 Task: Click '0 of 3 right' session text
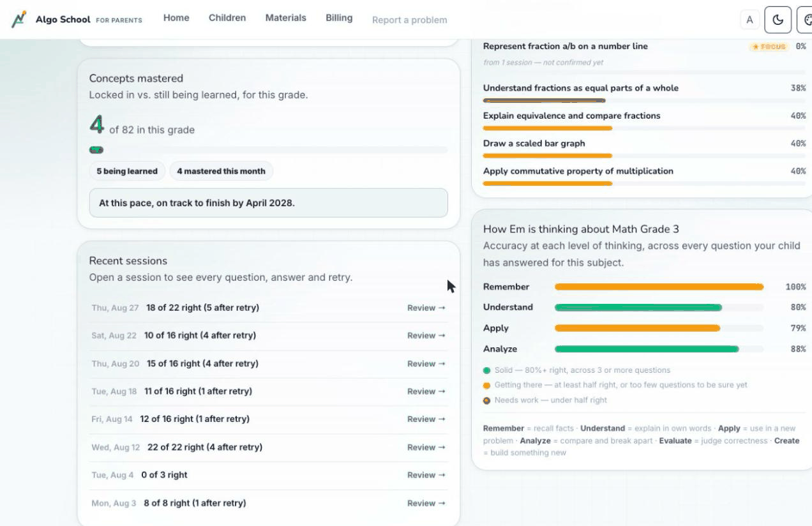click(164, 475)
